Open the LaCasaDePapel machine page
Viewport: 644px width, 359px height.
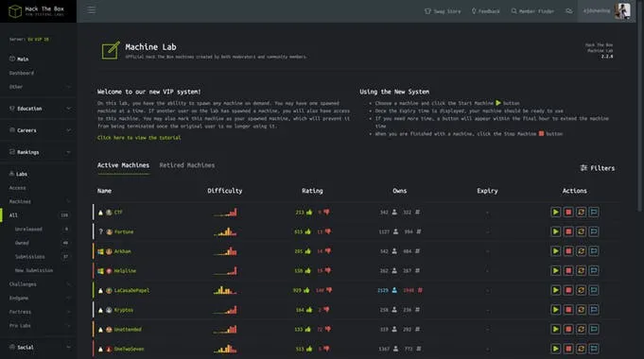click(x=131, y=290)
